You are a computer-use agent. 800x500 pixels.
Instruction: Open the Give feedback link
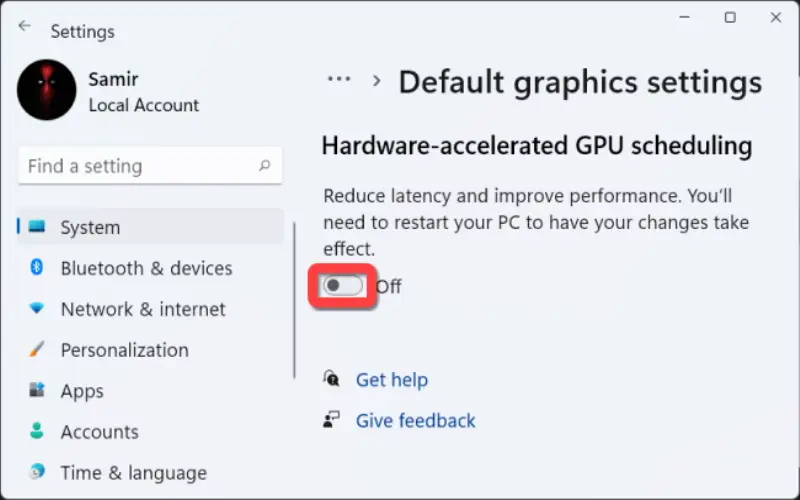(x=415, y=420)
